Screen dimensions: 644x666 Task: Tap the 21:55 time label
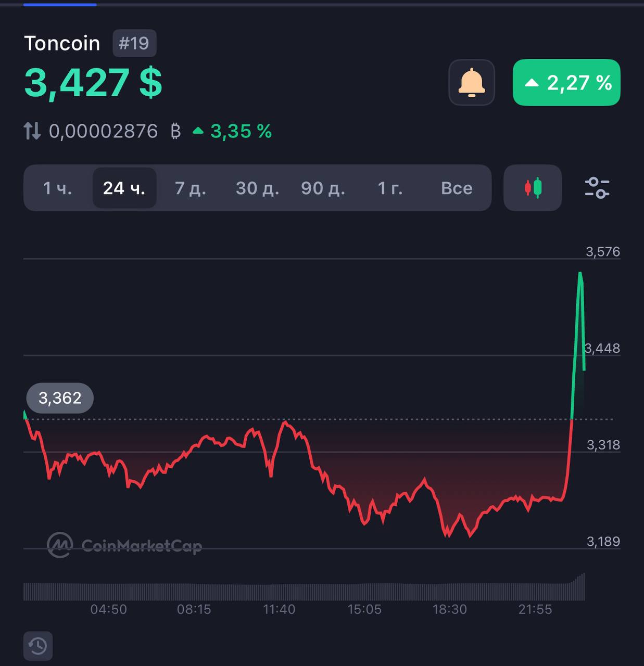point(535,609)
